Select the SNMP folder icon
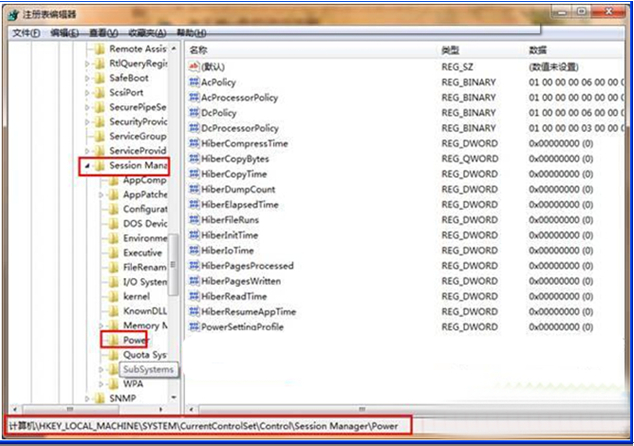The height and width of the screenshot is (446, 634). point(100,397)
